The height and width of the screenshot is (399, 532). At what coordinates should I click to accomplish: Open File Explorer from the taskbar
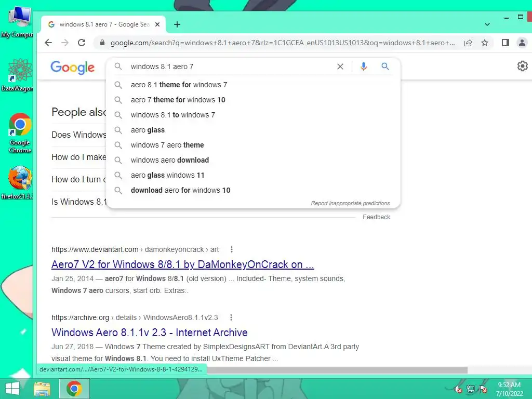[42, 389]
